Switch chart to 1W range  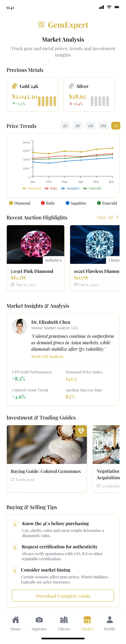(x=78, y=126)
